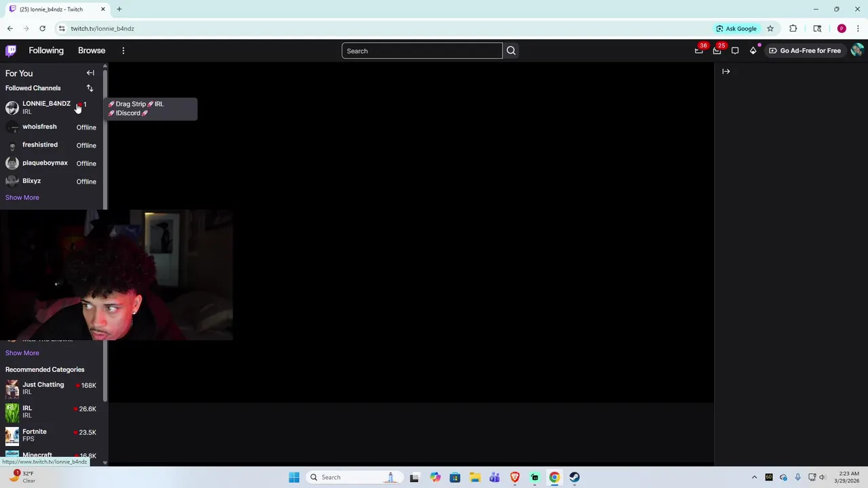Open the Chrome profile P avatar

click(842, 28)
